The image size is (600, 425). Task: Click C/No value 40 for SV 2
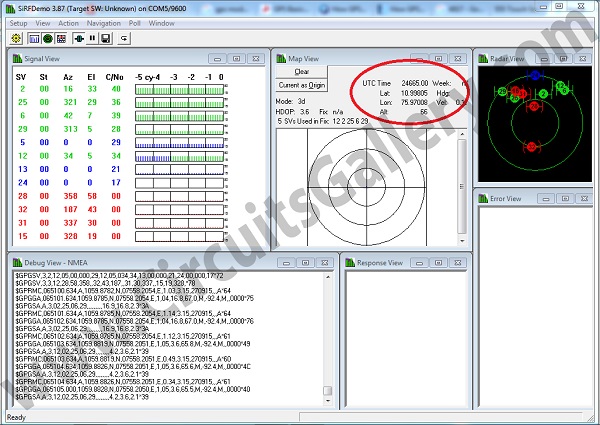(116, 89)
